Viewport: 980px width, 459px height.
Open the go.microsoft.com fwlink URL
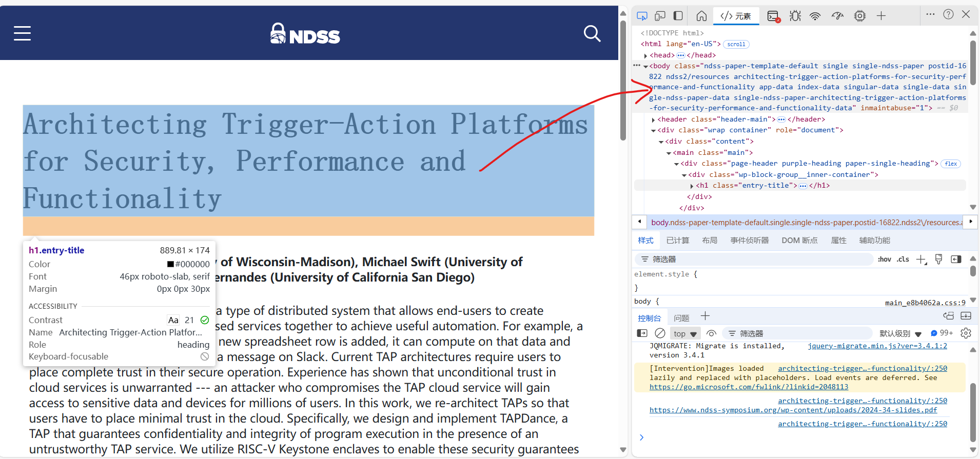(x=749, y=387)
